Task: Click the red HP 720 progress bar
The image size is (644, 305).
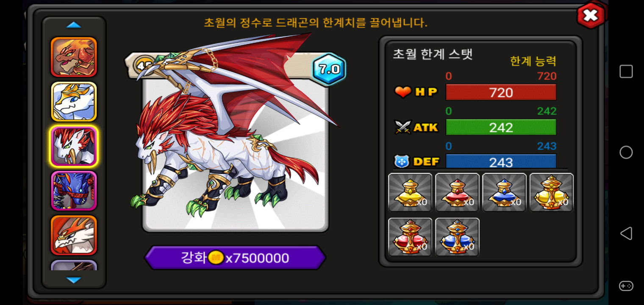Action: tap(501, 92)
